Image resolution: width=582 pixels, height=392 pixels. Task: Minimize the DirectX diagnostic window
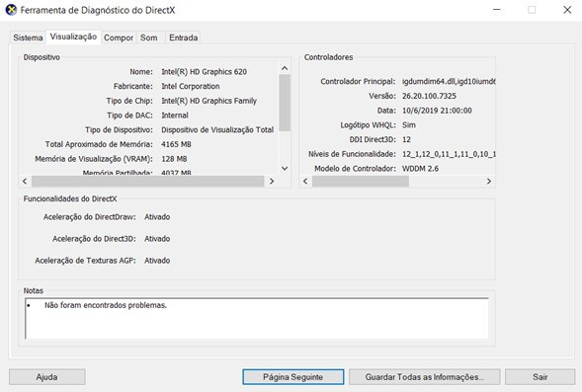[x=497, y=10]
